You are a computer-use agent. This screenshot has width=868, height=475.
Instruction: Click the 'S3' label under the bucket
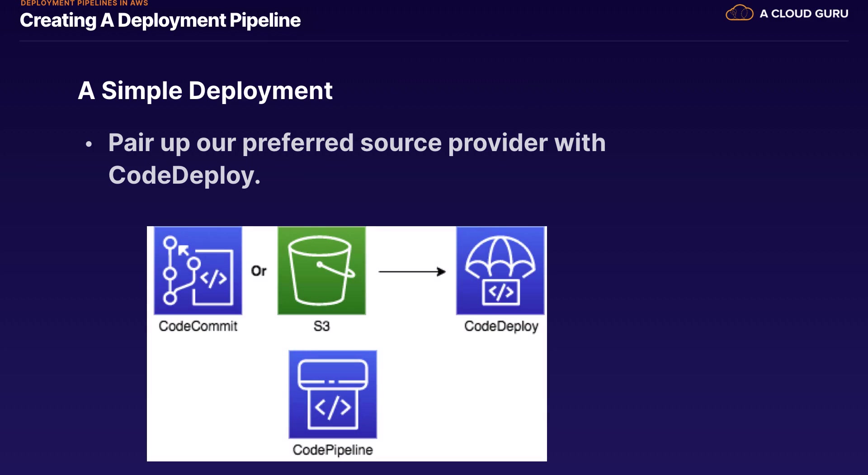[x=321, y=326]
